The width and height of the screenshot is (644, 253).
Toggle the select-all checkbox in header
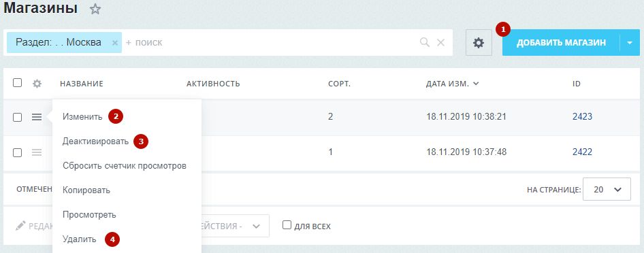[17, 83]
